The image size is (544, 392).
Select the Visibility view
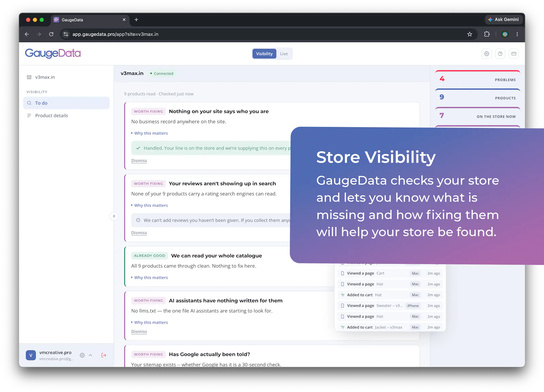[x=264, y=54]
